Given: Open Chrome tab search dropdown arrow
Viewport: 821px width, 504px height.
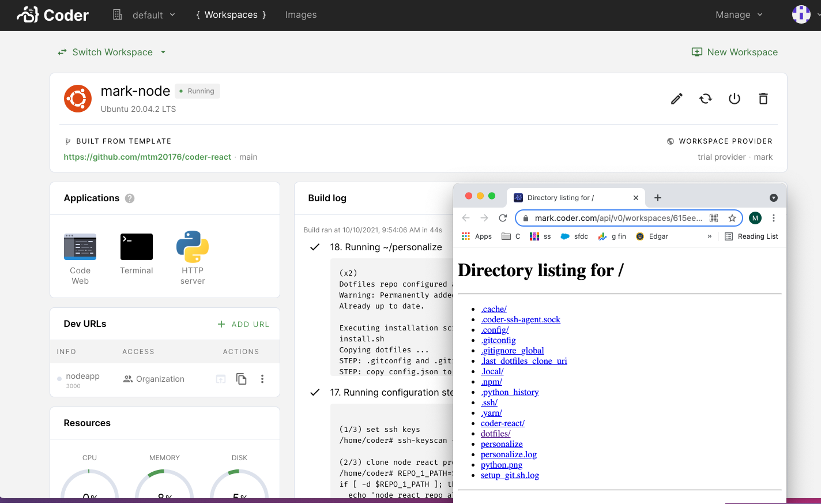Looking at the screenshot, I should (x=774, y=198).
